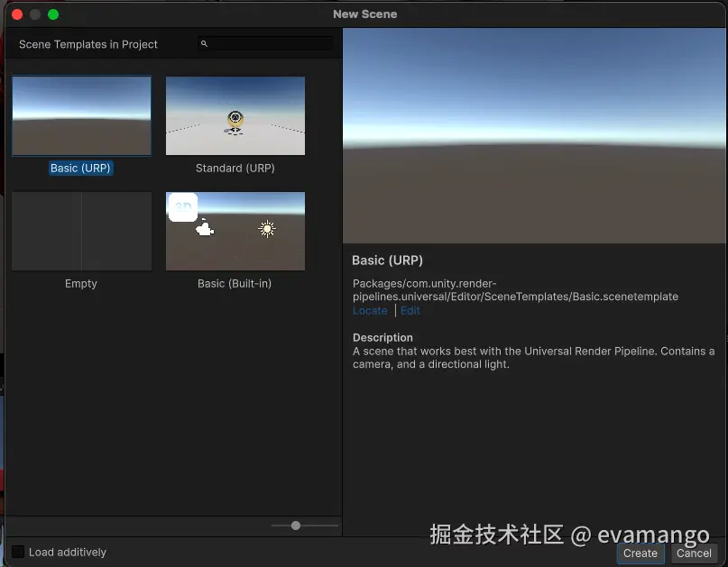Image resolution: width=728 pixels, height=567 pixels.
Task: Click the Basic (URP) label
Action: click(x=81, y=168)
